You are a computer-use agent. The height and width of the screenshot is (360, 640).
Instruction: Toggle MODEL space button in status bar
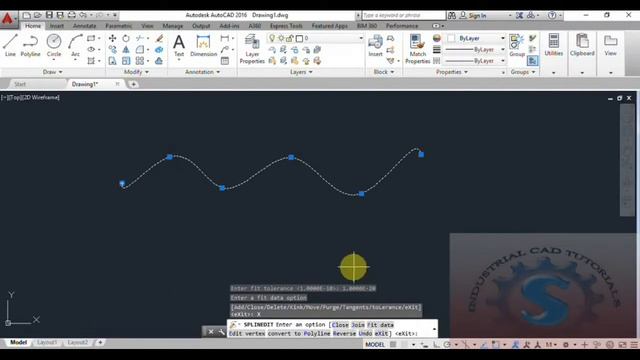coord(375,344)
